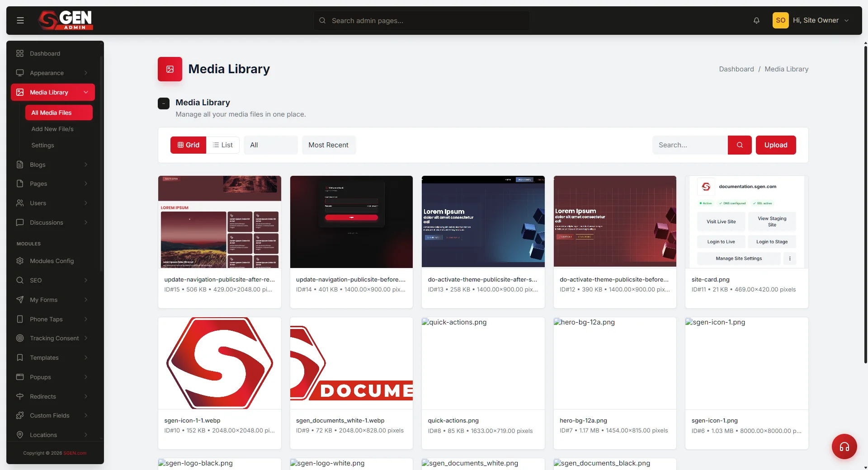Click the Dashboard sidebar icon
868x470 pixels.
20,53
